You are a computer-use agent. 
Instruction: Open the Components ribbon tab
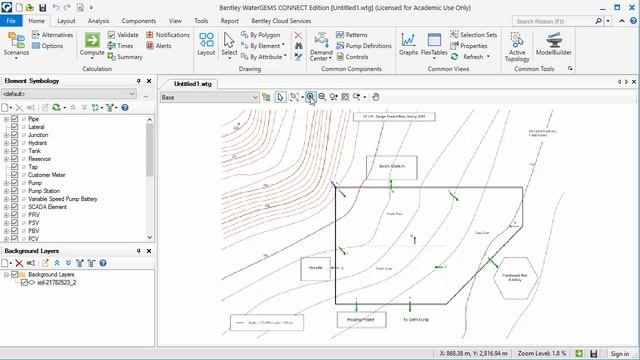[x=139, y=21]
